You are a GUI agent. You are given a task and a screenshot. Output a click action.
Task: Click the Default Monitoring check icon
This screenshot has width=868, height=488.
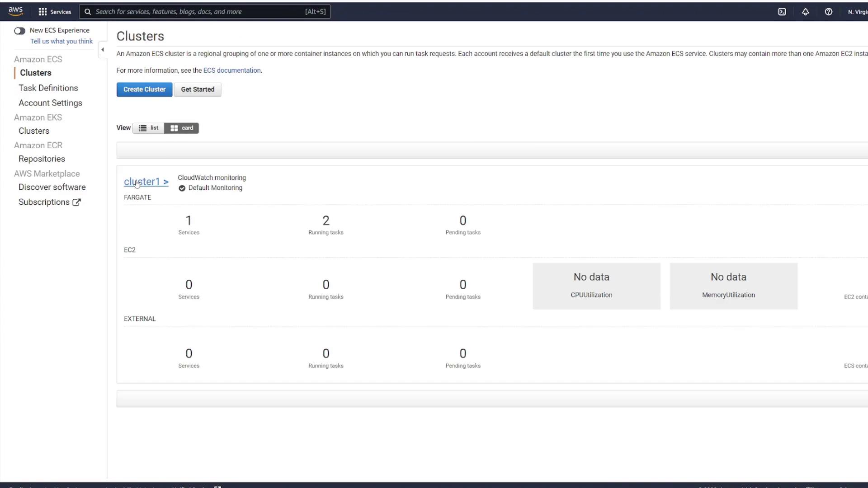[182, 188]
